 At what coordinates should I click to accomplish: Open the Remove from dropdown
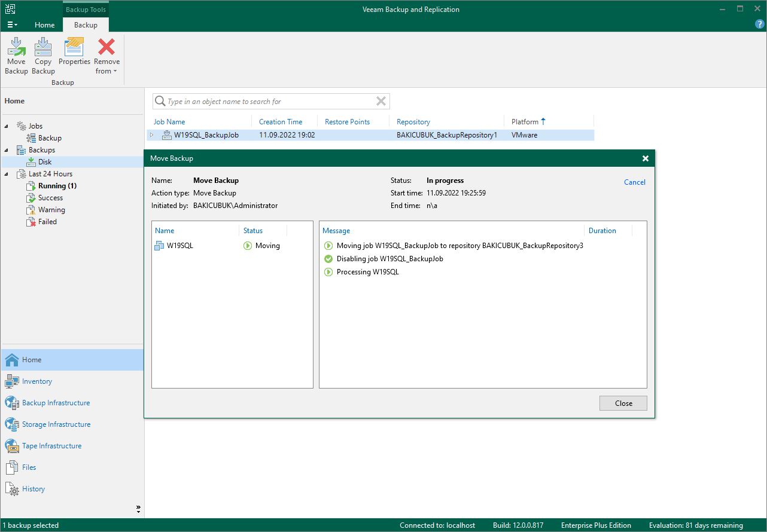(106, 56)
